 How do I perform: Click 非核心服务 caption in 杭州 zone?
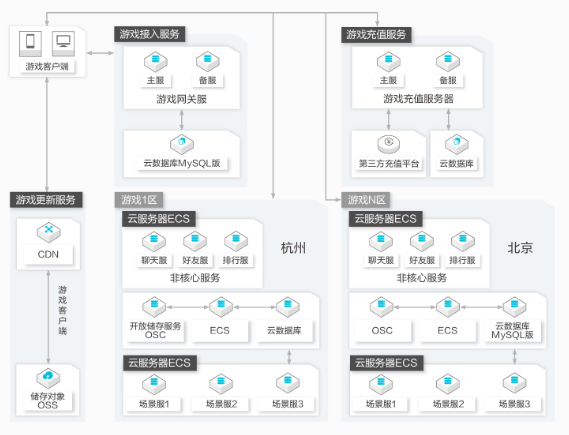click(195, 278)
